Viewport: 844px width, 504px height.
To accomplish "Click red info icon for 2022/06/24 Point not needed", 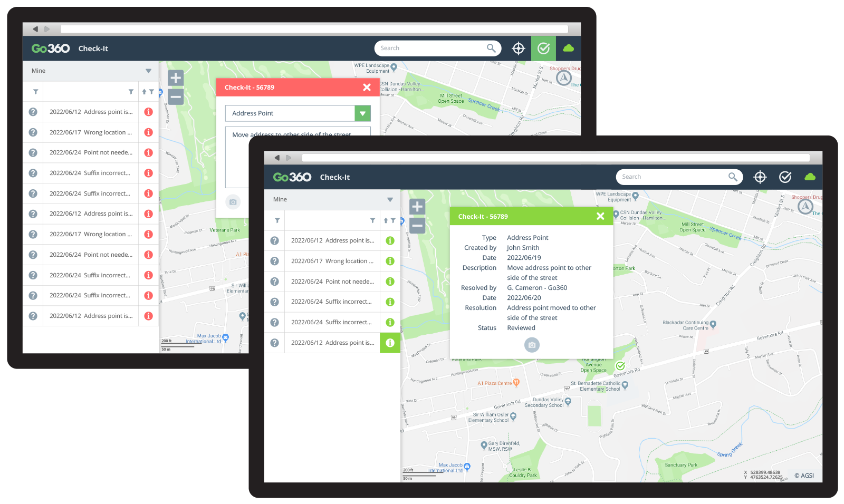I will pyautogui.click(x=149, y=152).
